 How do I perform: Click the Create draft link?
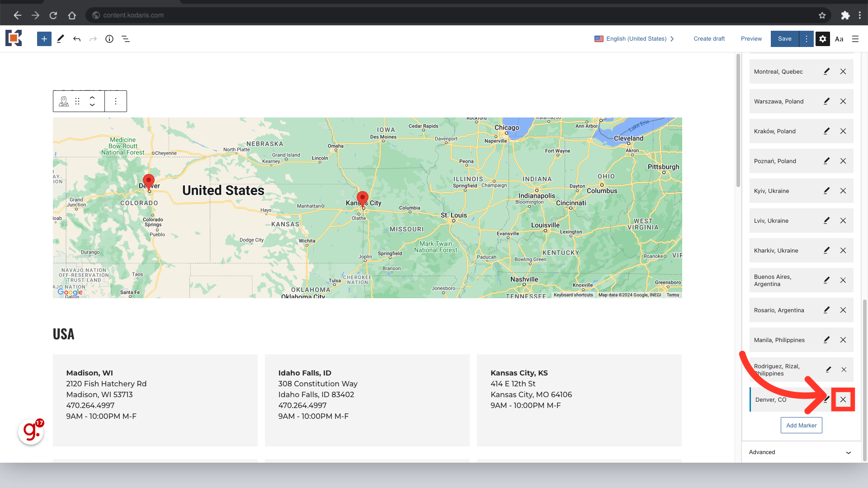[x=709, y=39]
